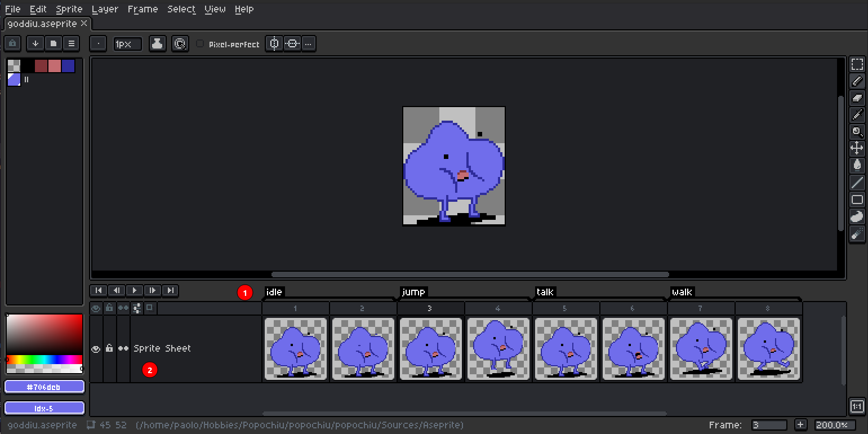Go to next frame

click(x=153, y=290)
